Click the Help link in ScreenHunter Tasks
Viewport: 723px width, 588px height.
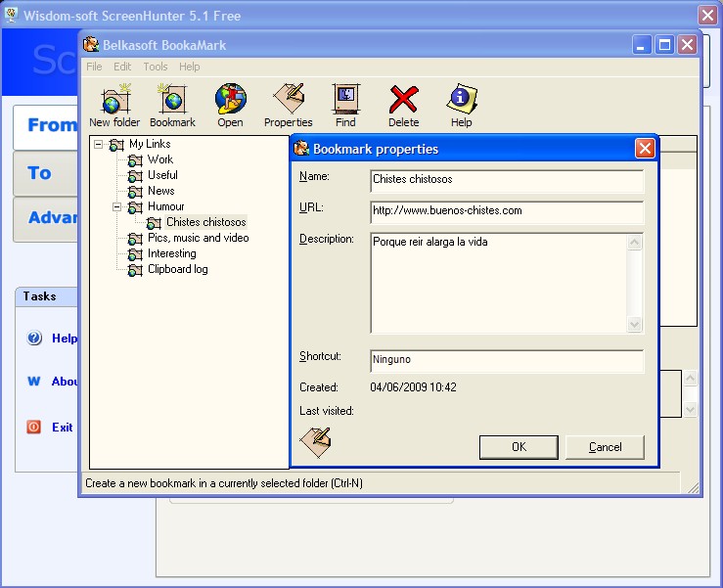coord(65,339)
